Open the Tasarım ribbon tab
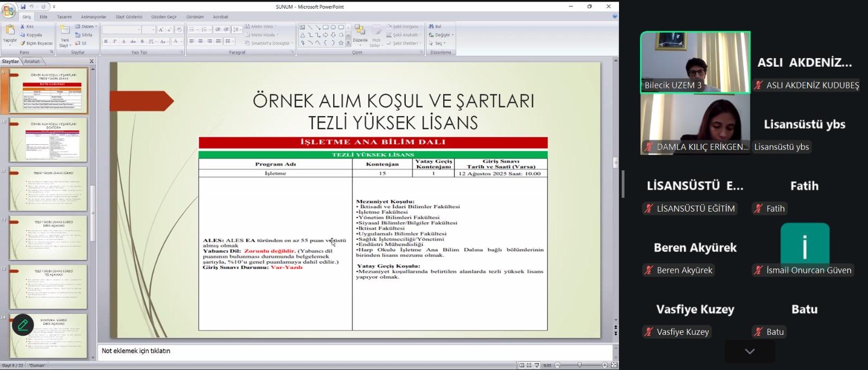This screenshot has width=868, height=370. 64,17
